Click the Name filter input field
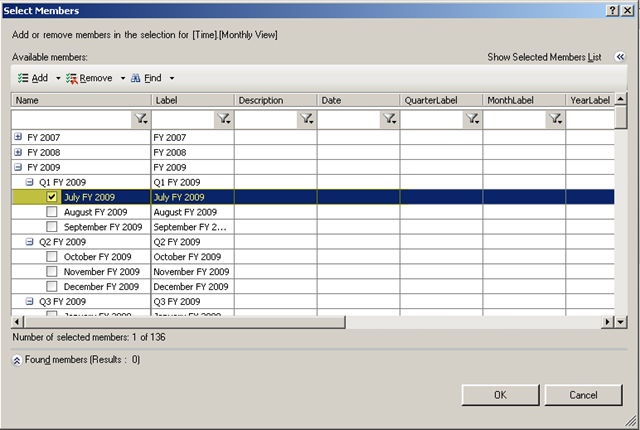Viewport: 640px width, 430px height. [72, 119]
